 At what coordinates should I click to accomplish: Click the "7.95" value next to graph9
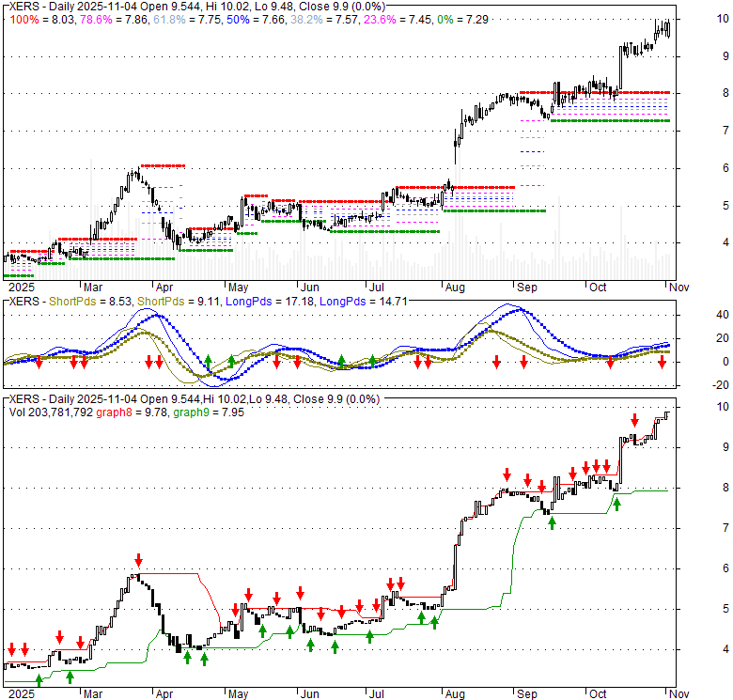point(233,412)
